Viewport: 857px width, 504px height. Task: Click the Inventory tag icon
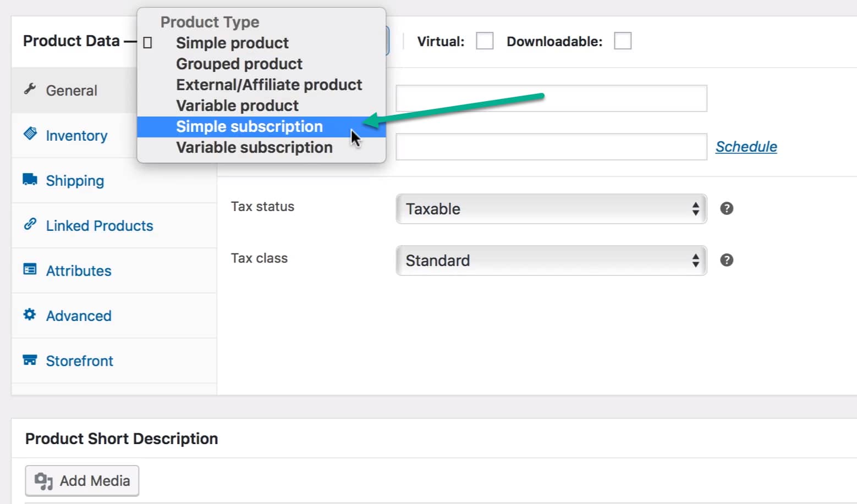pyautogui.click(x=30, y=134)
